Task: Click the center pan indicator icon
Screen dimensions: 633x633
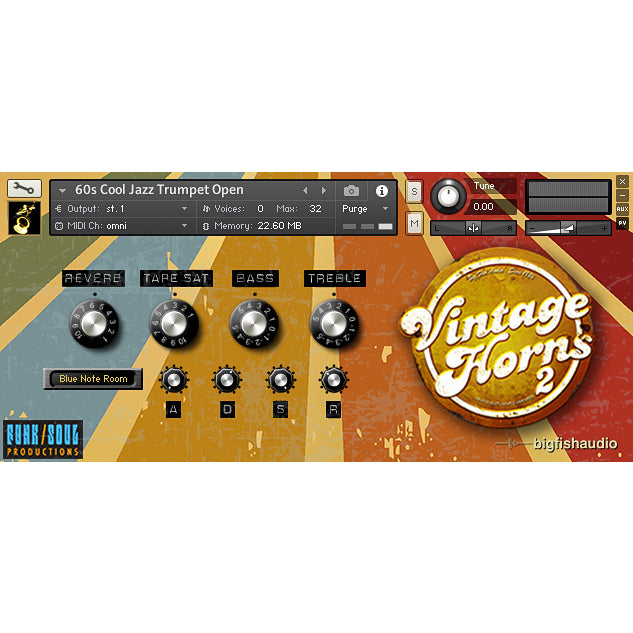Action: (x=473, y=228)
